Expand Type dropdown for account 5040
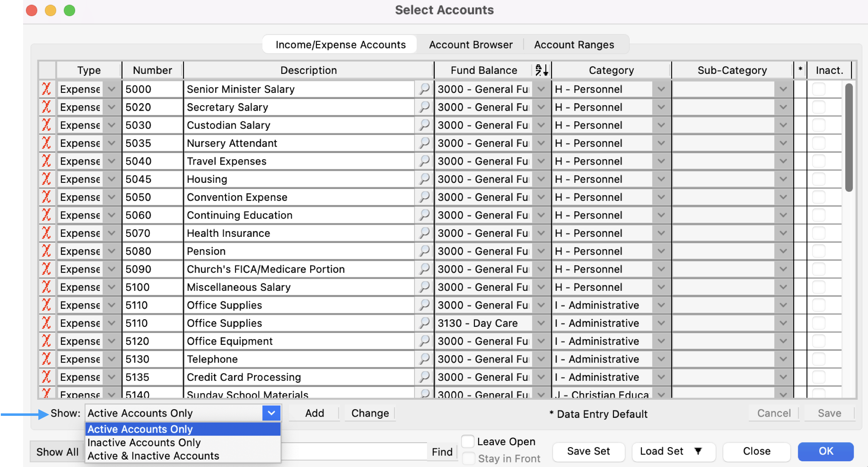The image size is (868, 467). pyautogui.click(x=111, y=161)
